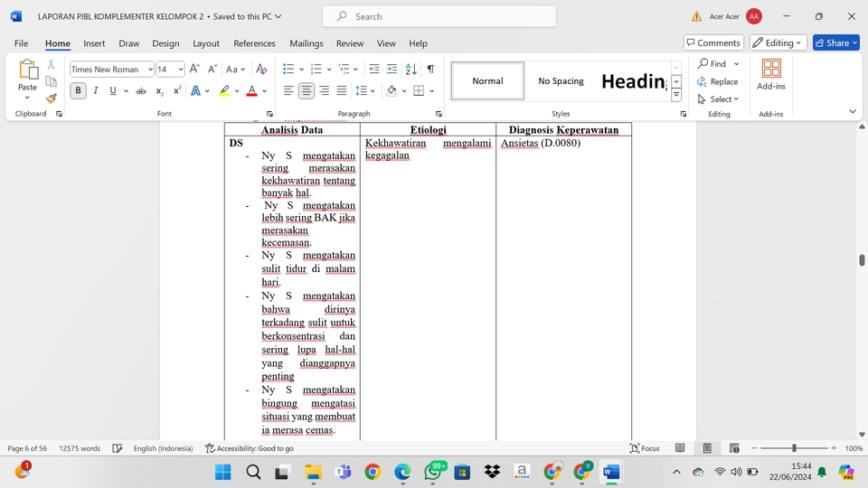Open WhatsApp from the taskbar
Screen dimensions: 868x488
click(x=433, y=472)
